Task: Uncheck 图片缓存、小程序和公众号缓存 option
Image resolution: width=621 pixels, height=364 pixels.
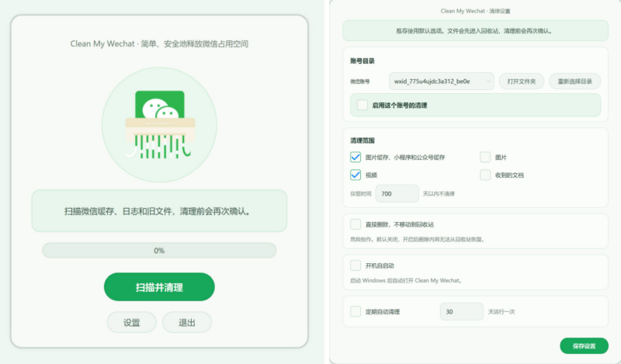Action: (356, 158)
